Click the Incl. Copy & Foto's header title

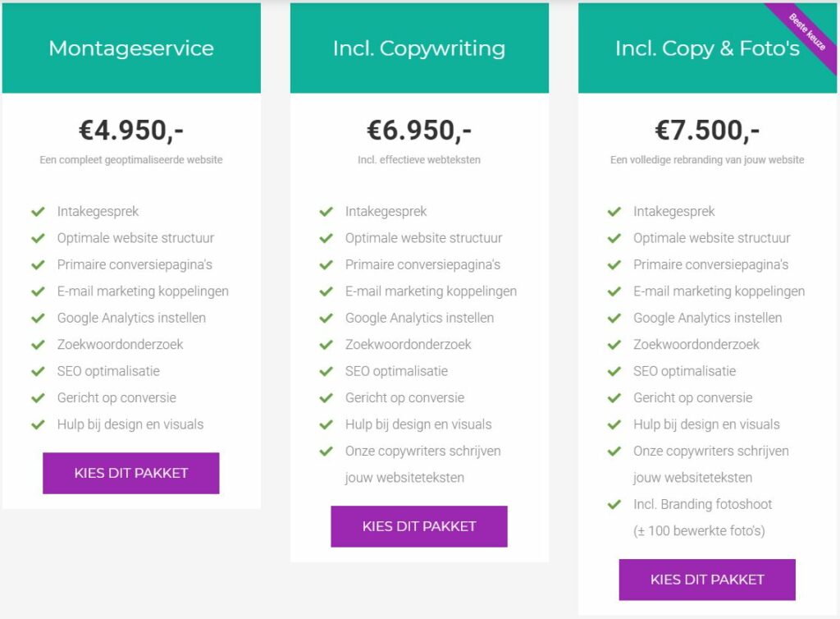click(707, 48)
